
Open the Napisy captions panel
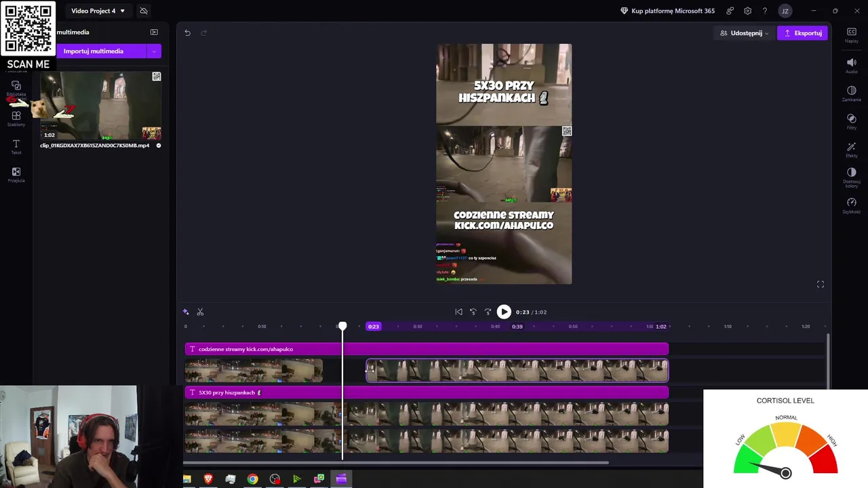pyautogui.click(x=851, y=35)
